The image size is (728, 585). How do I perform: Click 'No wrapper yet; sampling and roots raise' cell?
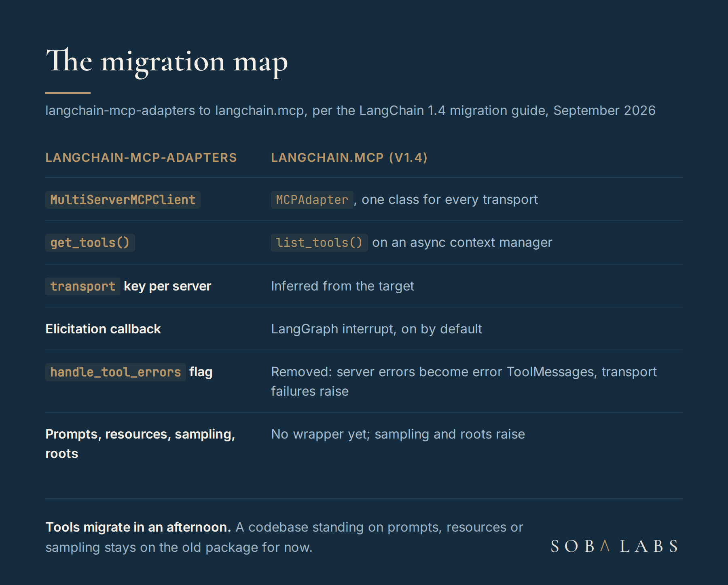[398, 434]
